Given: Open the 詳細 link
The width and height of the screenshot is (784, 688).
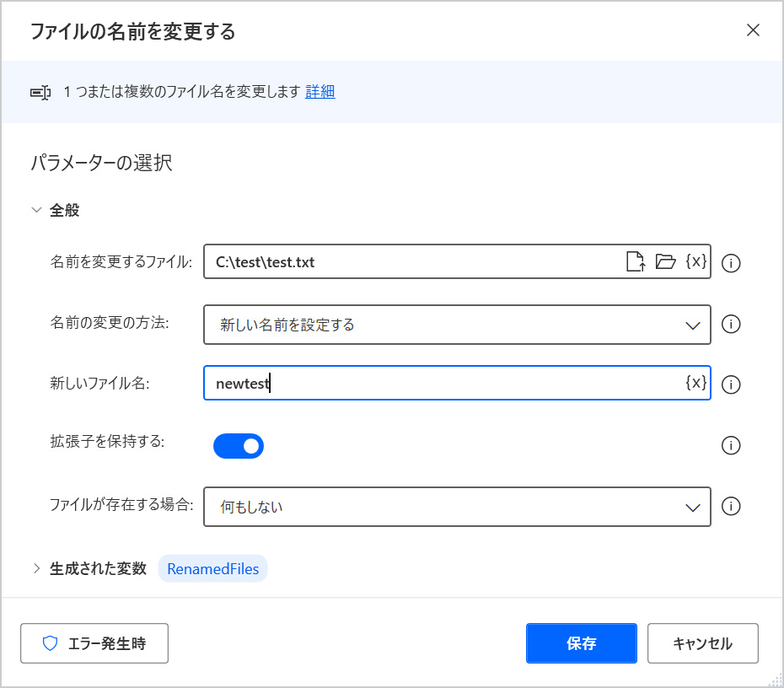Looking at the screenshot, I should [x=320, y=92].
